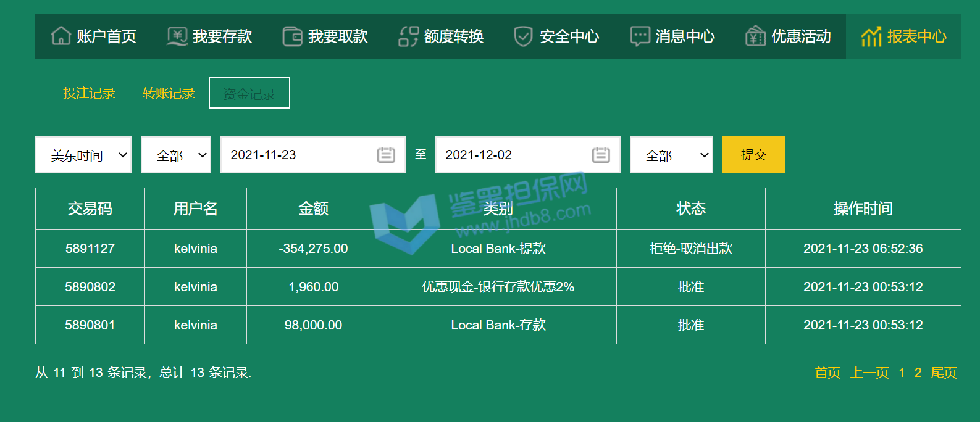Image resolution: width=980 pixels, height=422 pixels.
Task: Click the transfer icon beside 额度转换
Action: 408,36
